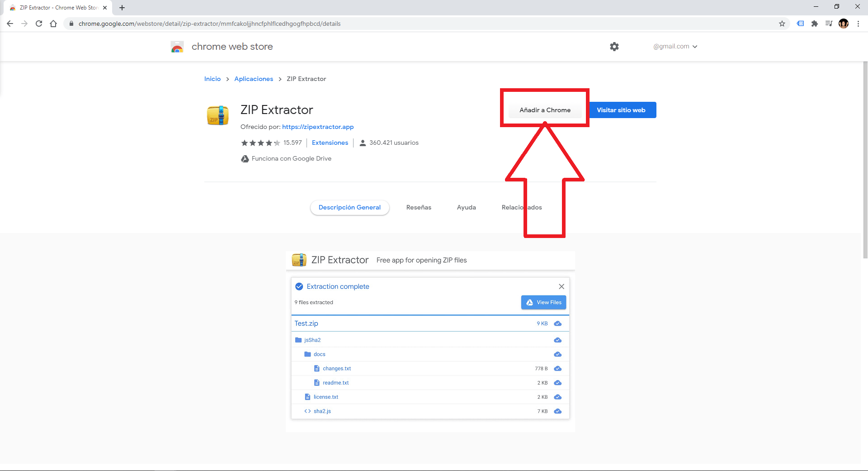The image size is (868, 471).
Task: Open the Ayuda tab
Action: 466,208
